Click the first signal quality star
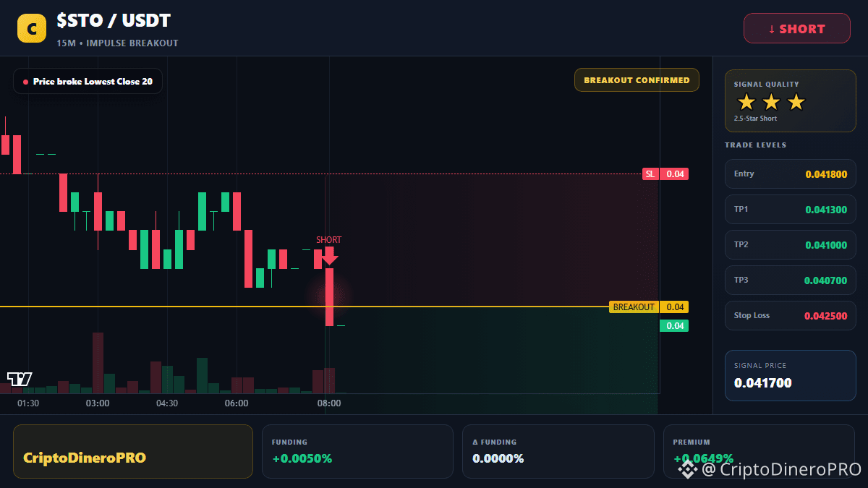Image resolution: width=868 pixels, height=488 pixels. tap(746, 102)
